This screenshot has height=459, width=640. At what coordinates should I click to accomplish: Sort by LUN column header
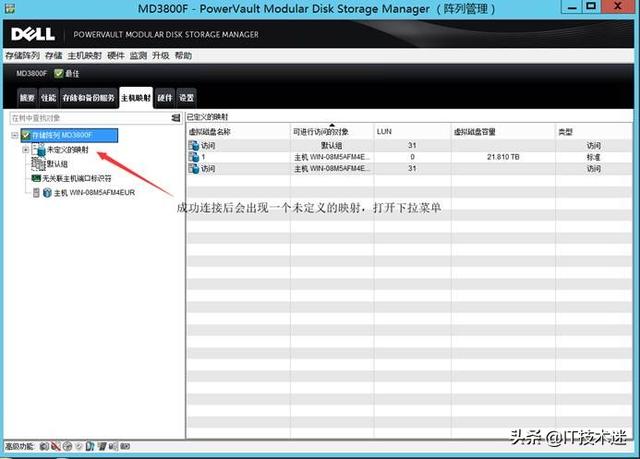(x=412, y=132)
